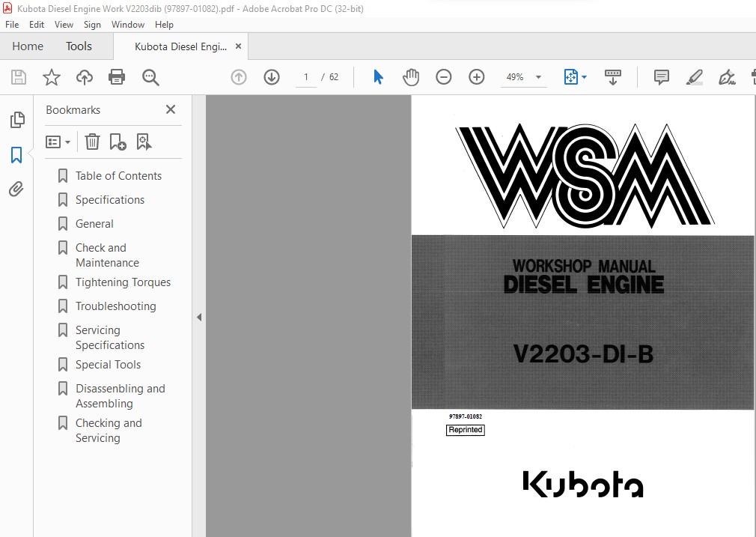Click the star Add to favorites icon

[52, 77]
